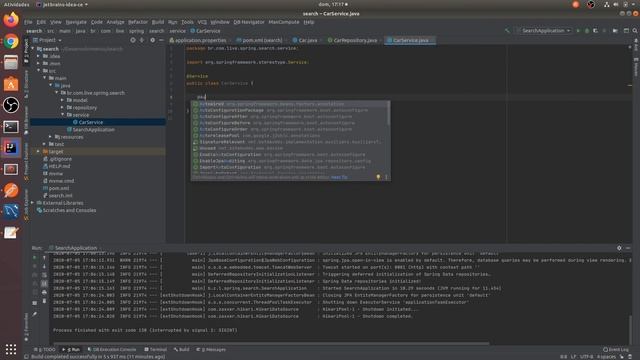The width and height of the screenshot is (640, 360).
Task: Expand the resources folder
Action: coord(51,137)
